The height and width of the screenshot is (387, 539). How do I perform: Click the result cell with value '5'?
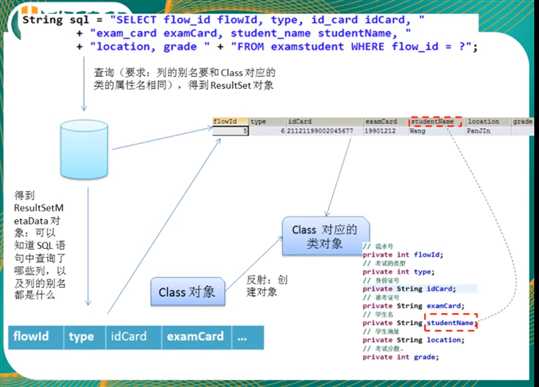coord(231,131)
